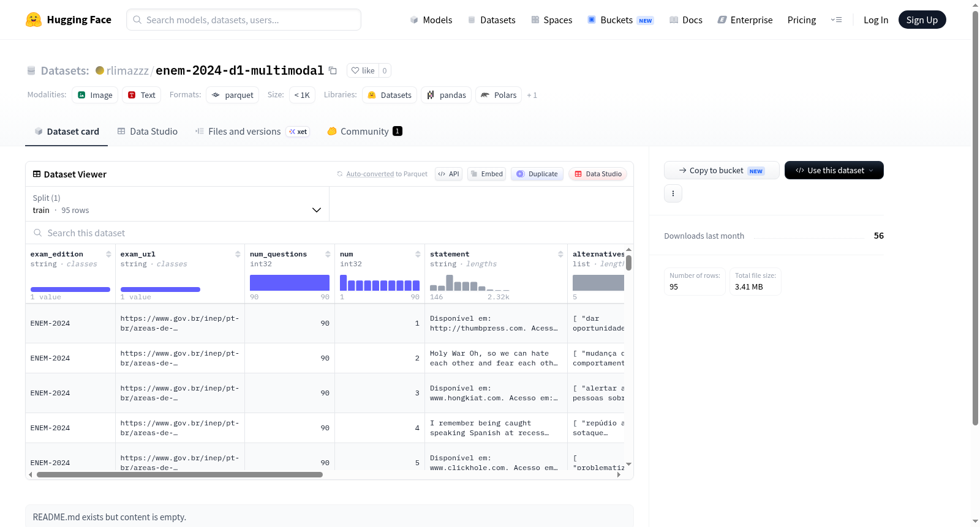Sort by num column arrows

coord(418,254)
